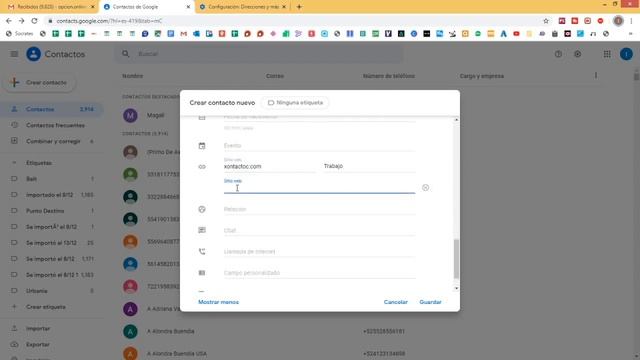
Task: Reload the page
Action: tap(34, 21)
